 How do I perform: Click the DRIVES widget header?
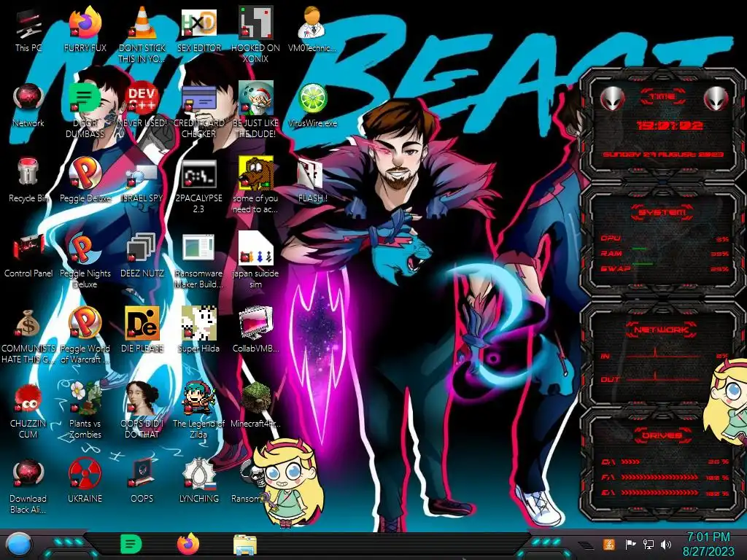click(x=662, y=435)
